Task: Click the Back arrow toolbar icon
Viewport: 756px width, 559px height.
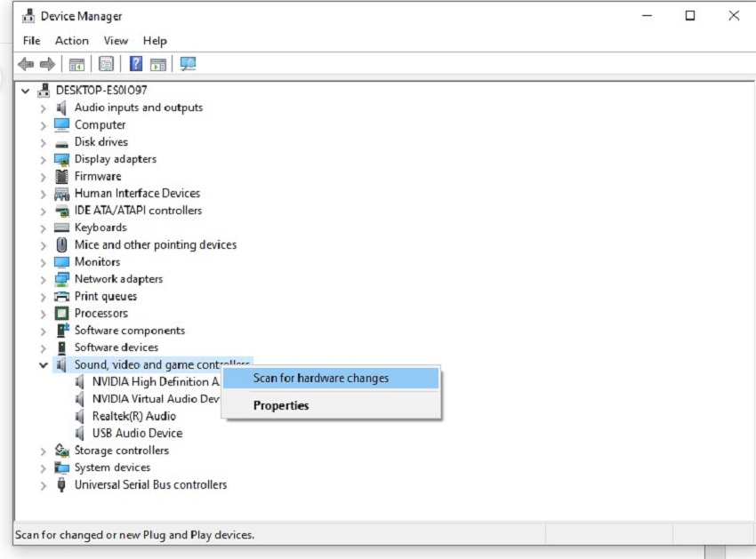Action: pyautogui.click(x=26, y=64)
